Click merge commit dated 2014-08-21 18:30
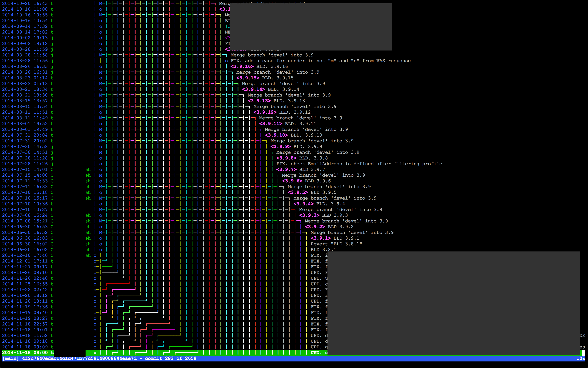This screenshot has width=588, height=368. (x=289, y=95)
